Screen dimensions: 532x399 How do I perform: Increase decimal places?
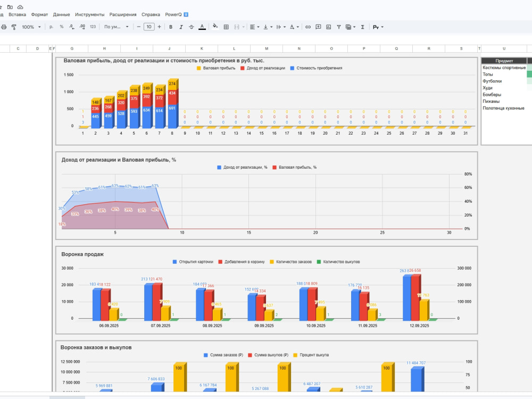click(82, 27)
